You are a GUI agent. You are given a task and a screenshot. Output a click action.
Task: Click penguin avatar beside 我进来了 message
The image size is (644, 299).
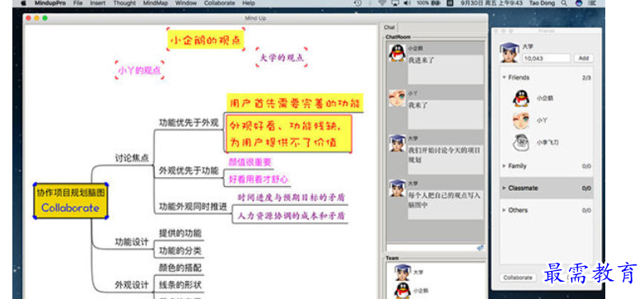pos(397,54)
